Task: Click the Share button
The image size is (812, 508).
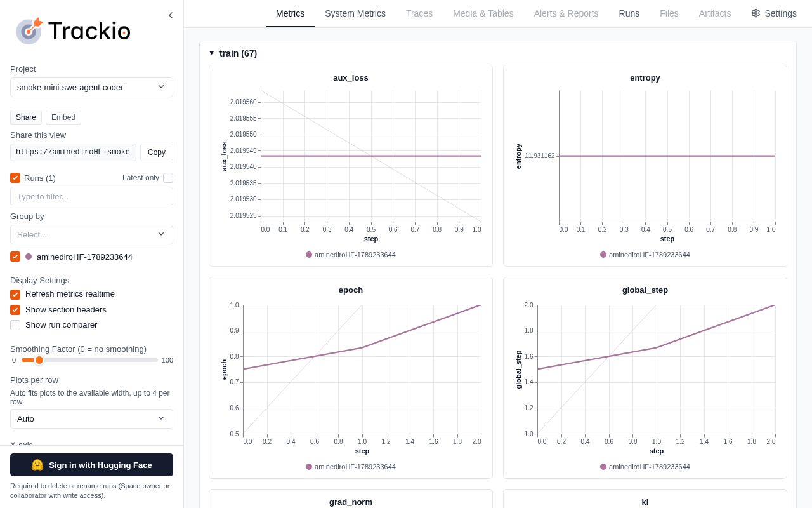Action: [26, 117]
